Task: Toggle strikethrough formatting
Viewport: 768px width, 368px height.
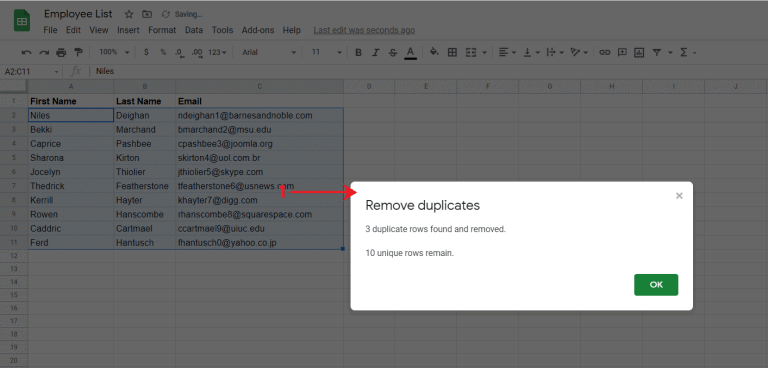Action: click(392, 52)
